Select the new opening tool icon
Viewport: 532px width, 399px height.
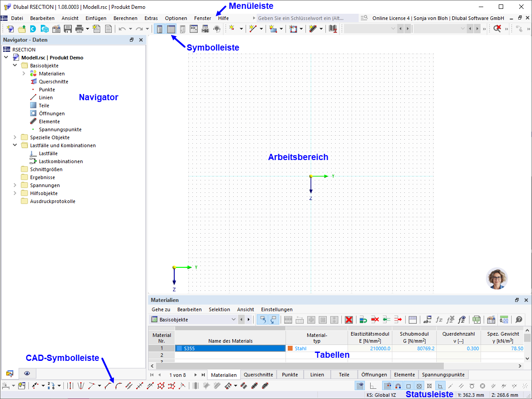pos(293,29)
